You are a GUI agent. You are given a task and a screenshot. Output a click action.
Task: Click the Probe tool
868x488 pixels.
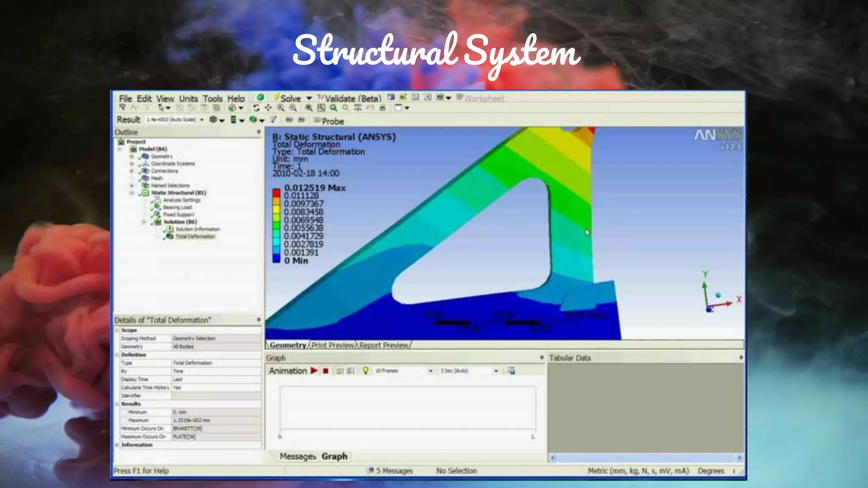329,121
